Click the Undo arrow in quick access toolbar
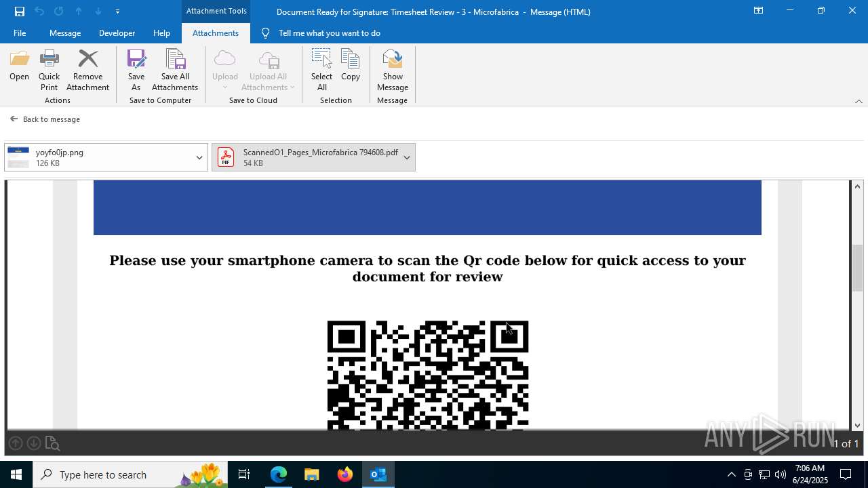The width and height of the screenshot is (868, 488). 39,12
